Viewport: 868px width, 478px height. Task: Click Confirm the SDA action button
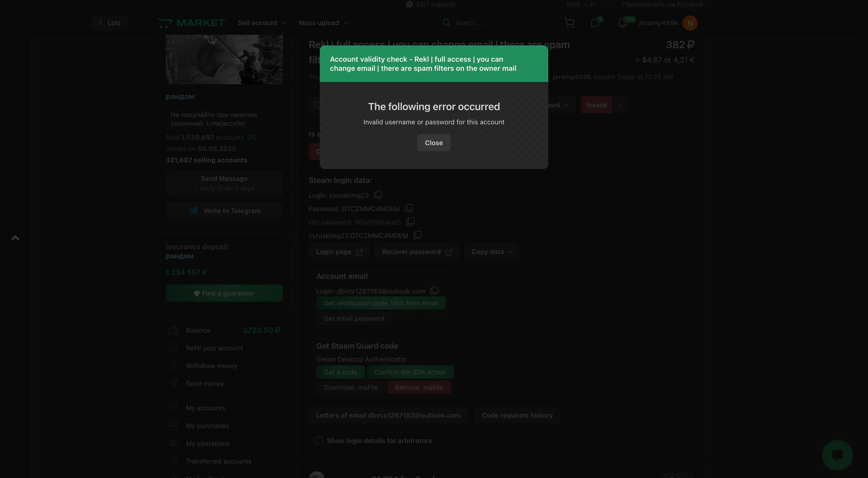(410, 372)
